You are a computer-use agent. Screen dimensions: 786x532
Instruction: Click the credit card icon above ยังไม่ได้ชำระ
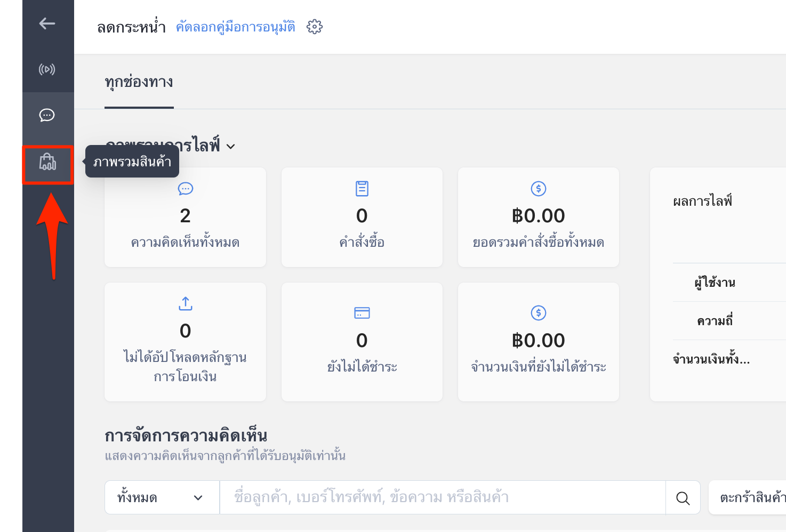(x=362, y=313)
